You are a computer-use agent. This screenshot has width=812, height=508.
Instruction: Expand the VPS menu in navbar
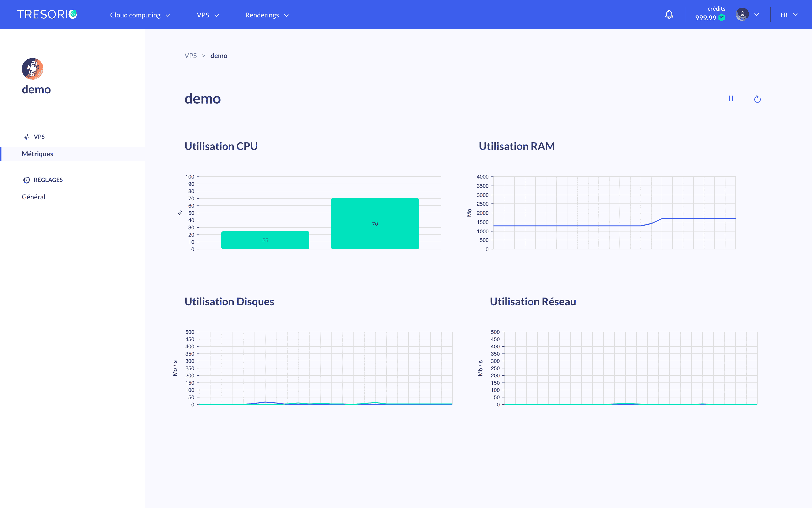208,15
